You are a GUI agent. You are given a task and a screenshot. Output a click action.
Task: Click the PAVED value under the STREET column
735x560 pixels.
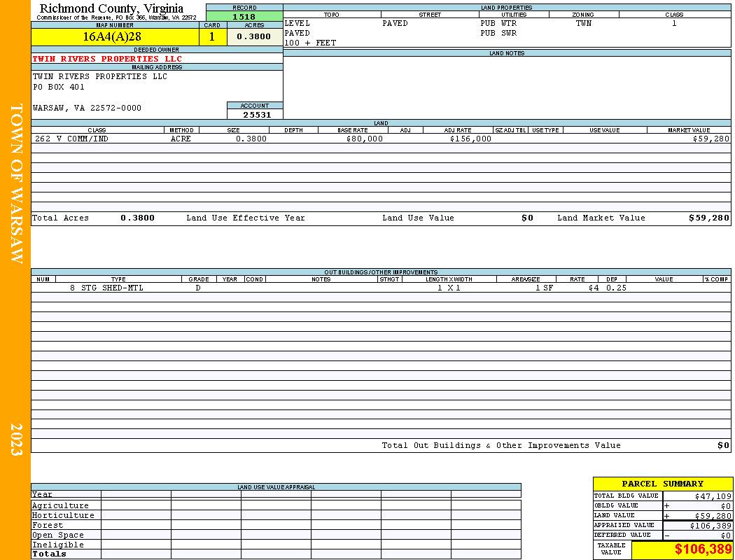tap(395, 23)
